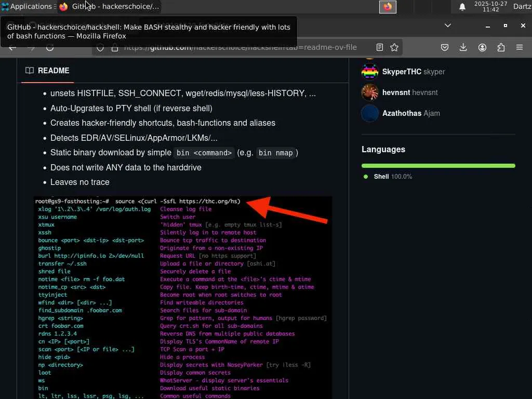Save page to Pocket icon
Screen dimensions: 532x399
tap(445, 47)
